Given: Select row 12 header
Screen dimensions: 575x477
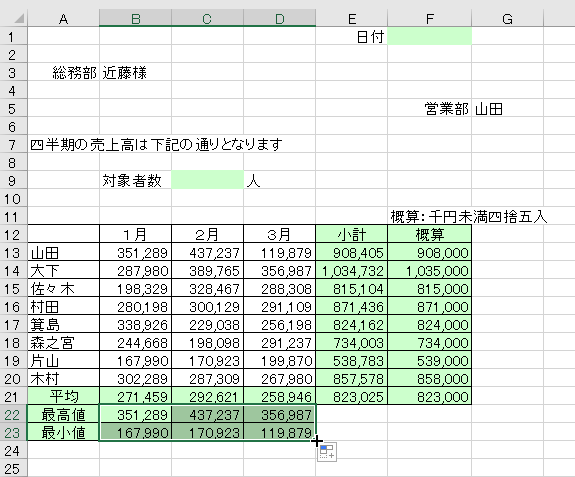Looking at the screenshot, I should pyautogui.click(x=13, y=234).
